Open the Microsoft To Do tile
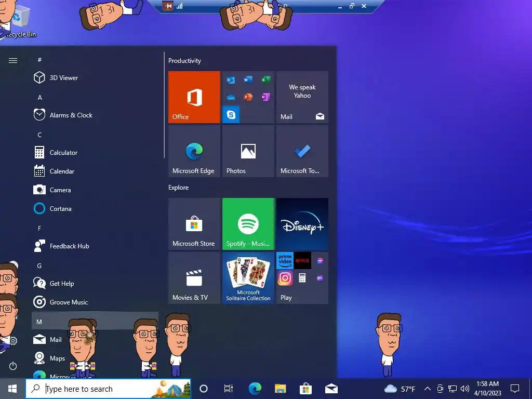The height and width of the screenshot is (399, 532). click(302, 151)
